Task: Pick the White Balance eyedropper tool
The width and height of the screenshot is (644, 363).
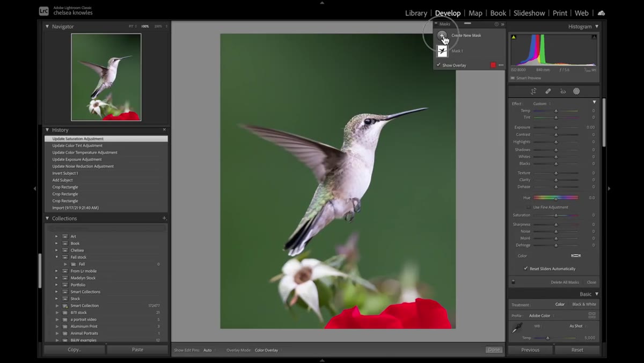Action: pos(516,328)
